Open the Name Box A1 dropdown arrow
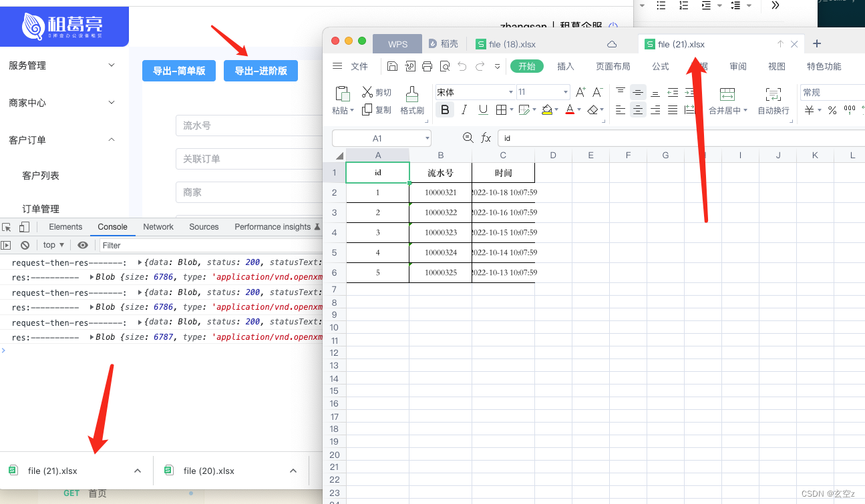 point(427,138)
